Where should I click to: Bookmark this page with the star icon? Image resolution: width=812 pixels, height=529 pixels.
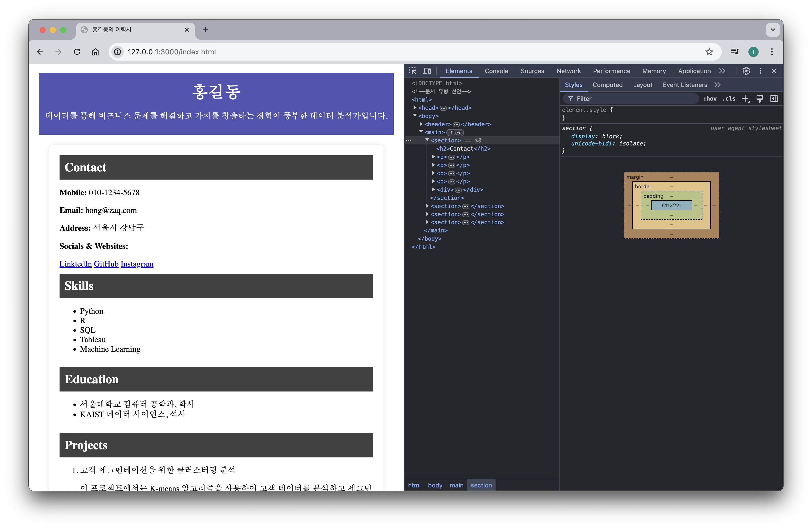pyautogui.click(x=709, y=52)
